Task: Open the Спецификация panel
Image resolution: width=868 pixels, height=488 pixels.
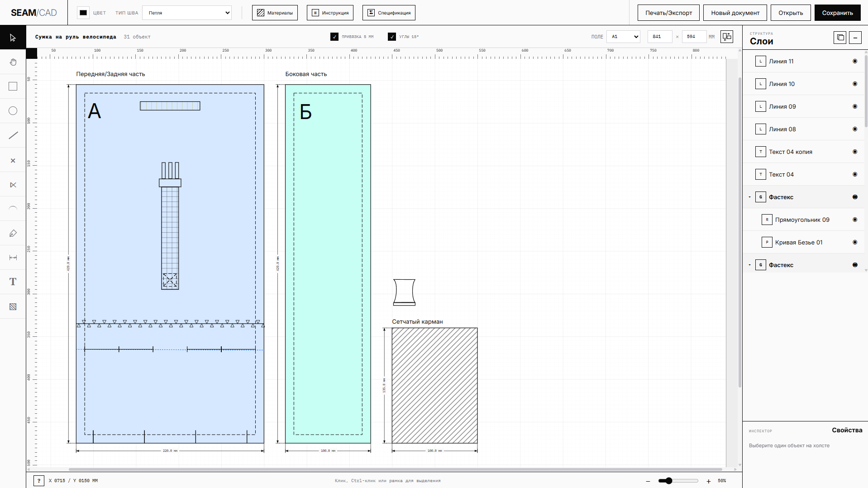Action: coord(389,13)
